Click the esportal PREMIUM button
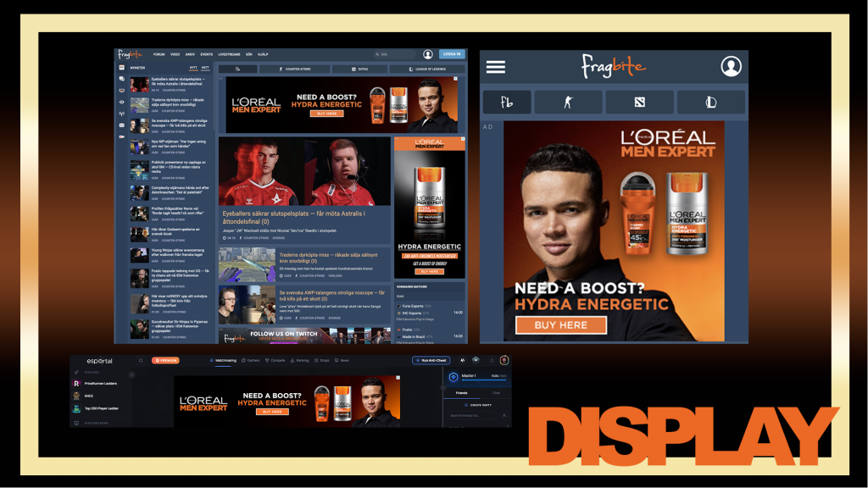 tap(165, 361)
